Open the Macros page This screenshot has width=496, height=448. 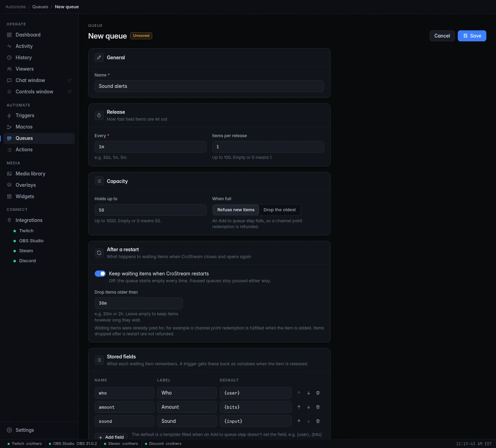tap(39, 127)
